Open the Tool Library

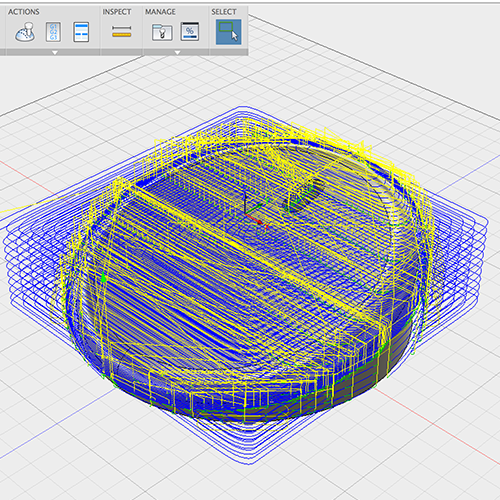(162, 32)
